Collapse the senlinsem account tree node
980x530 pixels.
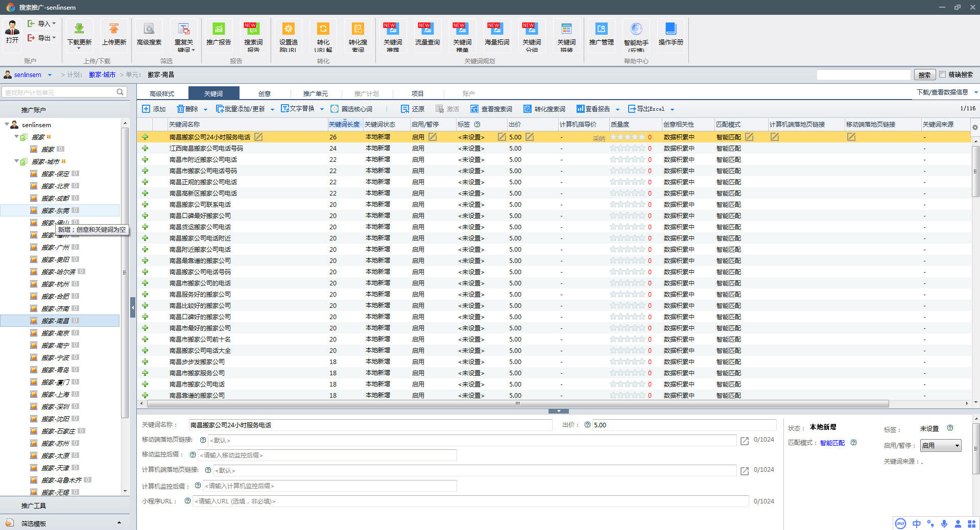[7, 125]
